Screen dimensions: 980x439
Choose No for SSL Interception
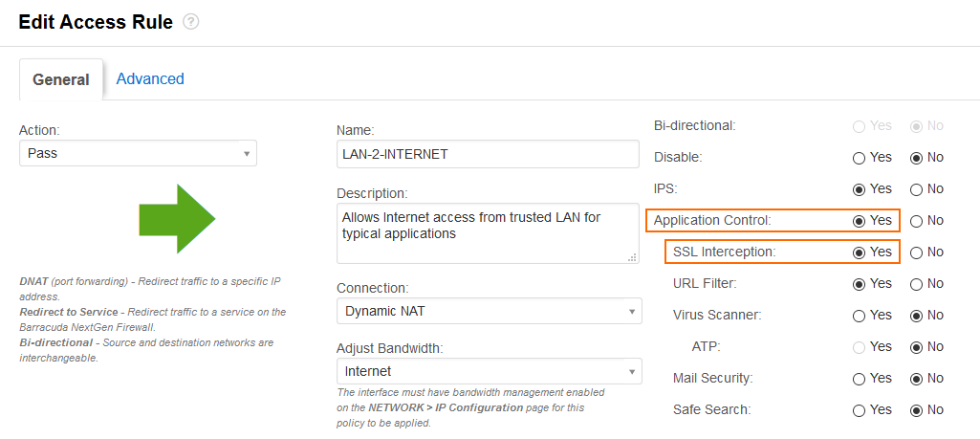tap(916, 252)
